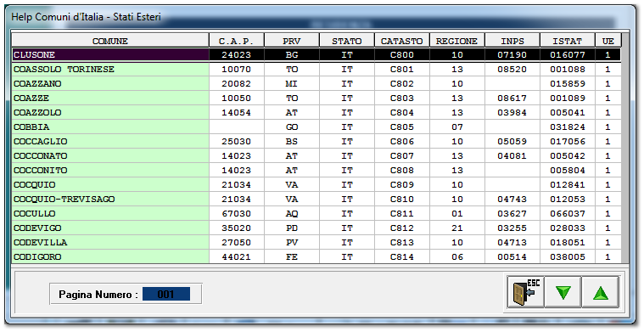Click the REGIONE column header
This screenshot has height=332, width=644.
(x=456, y=41)
